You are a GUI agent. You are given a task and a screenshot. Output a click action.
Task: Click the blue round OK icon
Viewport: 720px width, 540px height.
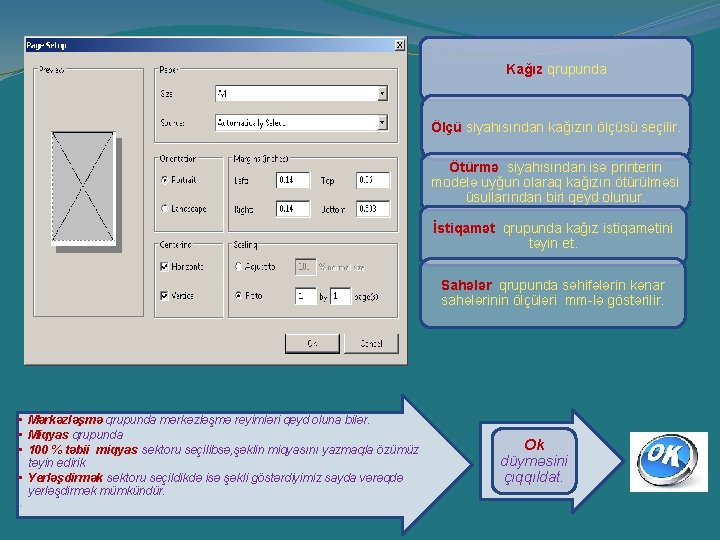pyautogui.click(x=668, y=461)
